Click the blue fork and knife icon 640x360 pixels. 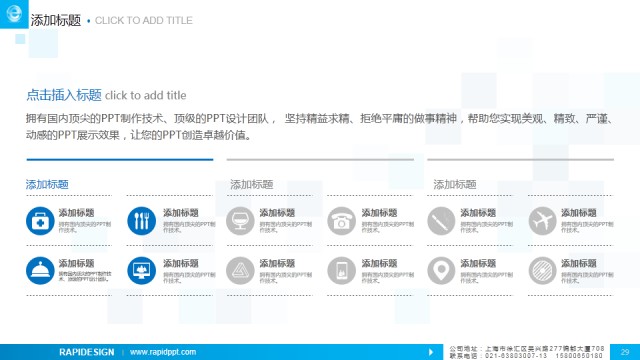coord(141,221)
